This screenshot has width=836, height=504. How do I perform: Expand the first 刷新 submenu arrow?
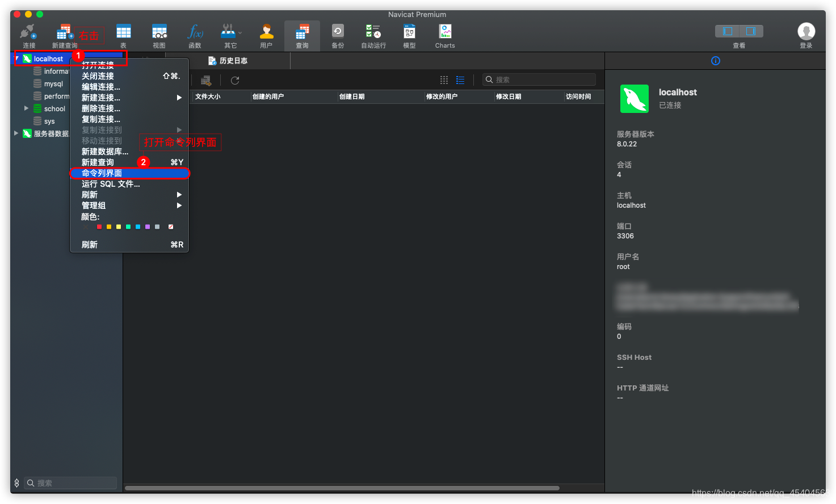coord(179,195)
